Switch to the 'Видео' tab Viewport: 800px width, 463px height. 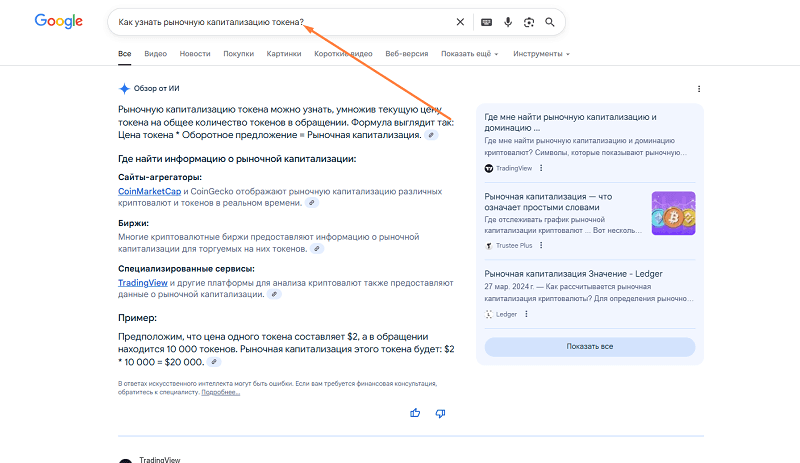[x=156, y=54]
